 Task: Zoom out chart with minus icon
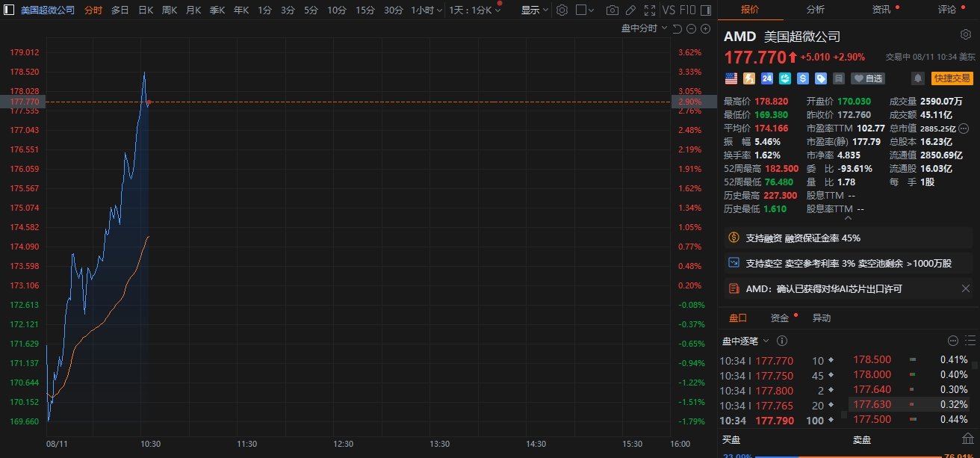click(x=692, y=28)
